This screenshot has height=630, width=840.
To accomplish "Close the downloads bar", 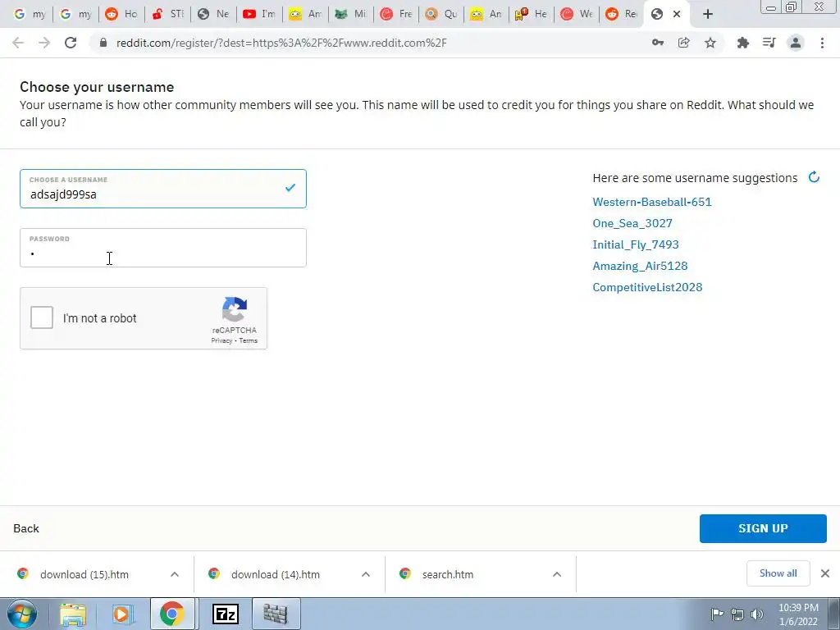I will (825, 573).
